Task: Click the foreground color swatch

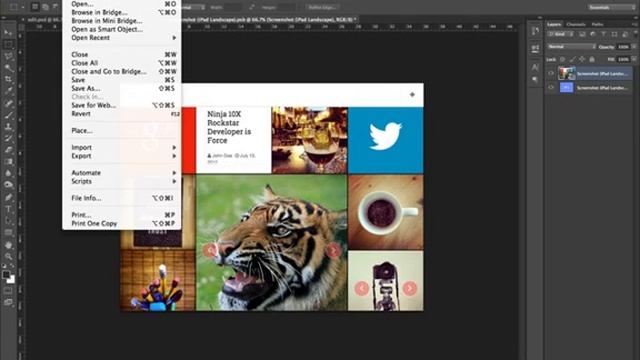Action: (6, 275)
